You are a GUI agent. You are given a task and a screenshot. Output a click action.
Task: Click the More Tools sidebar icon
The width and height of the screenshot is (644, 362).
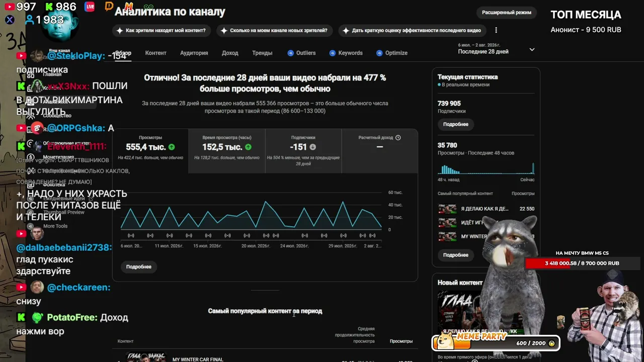tap(31, 226)
